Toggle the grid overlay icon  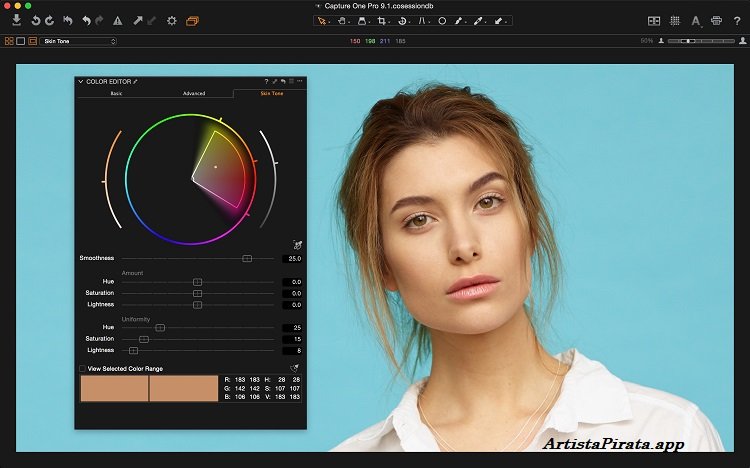coord(675,20)
